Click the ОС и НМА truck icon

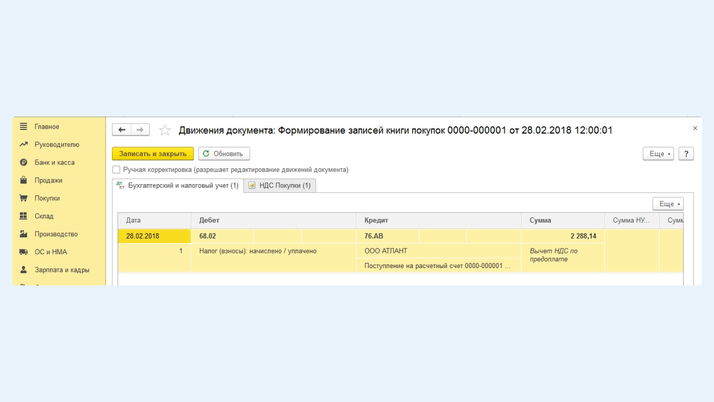tap(23, 252)
